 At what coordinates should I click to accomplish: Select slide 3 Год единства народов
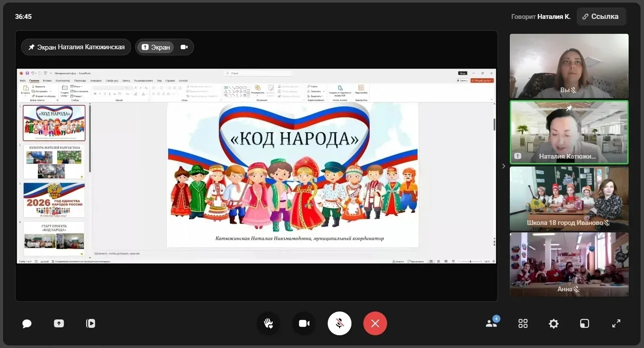[54, 200]
